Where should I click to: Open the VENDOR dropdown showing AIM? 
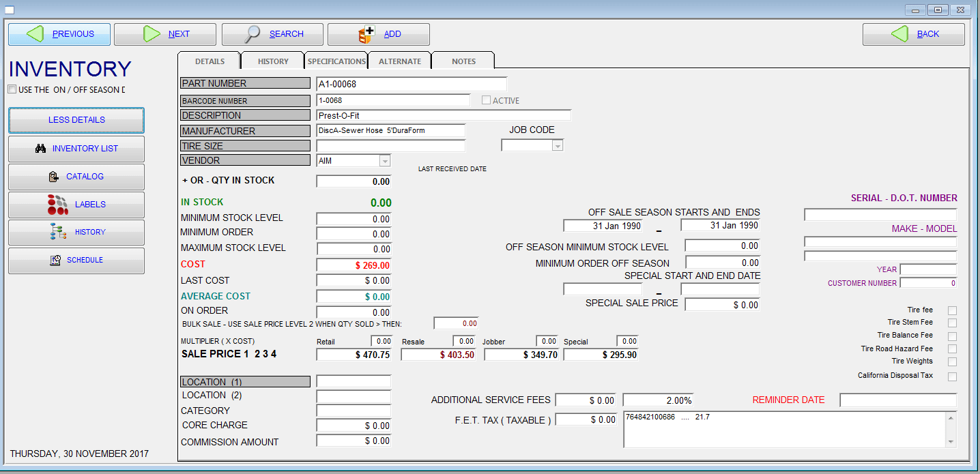click(386, 160)
